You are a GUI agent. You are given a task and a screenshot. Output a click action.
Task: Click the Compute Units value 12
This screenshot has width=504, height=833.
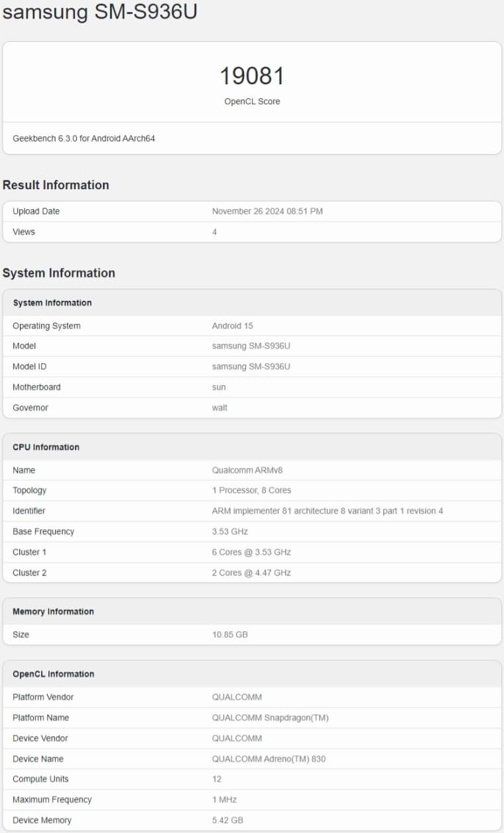(217, 779)
